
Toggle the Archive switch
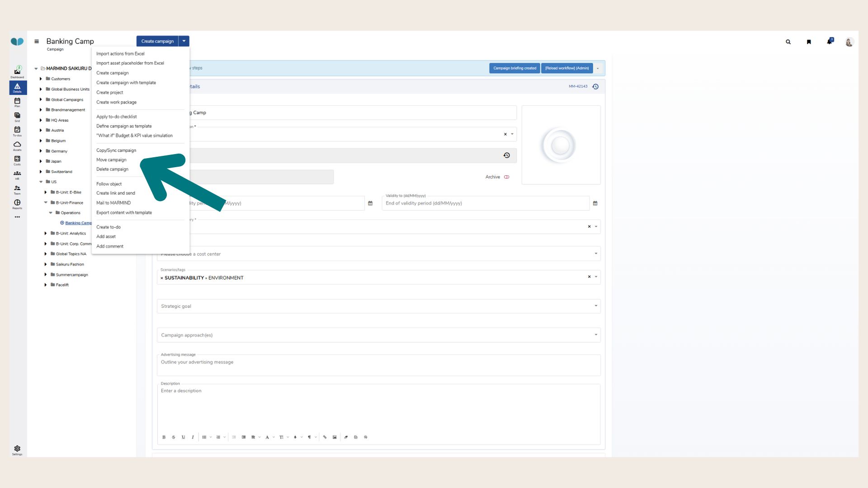click(x=506, y=177)
